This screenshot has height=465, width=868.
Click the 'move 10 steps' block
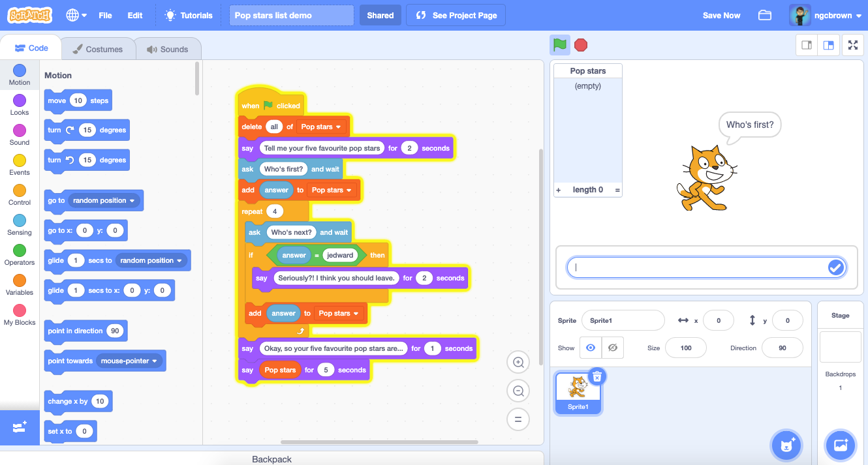[78, 100]
